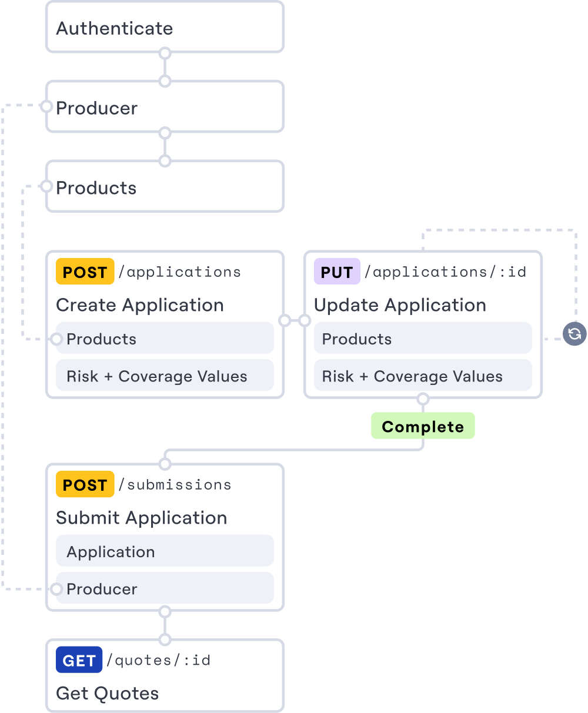
Task: Click the /quotes/:id endpoint path
Action: tap(158, 660)
